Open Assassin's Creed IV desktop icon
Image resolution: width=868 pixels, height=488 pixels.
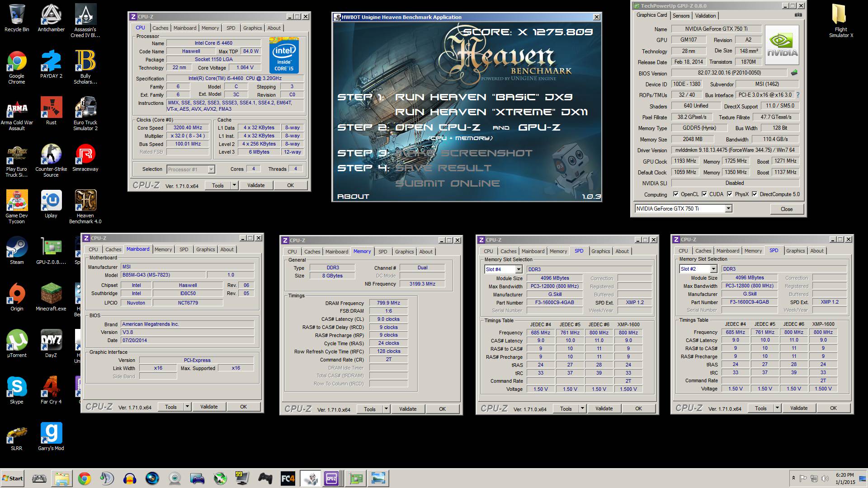tap(85, 20)
